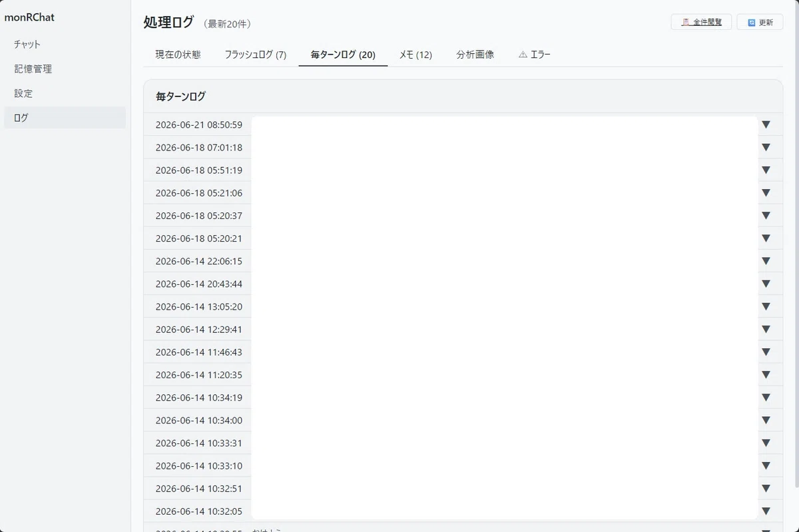Click the timestamp text 2026-06-14 11:46:43
Screen dimensions: 799x532
pyautogui.click(x=199, y=352)
